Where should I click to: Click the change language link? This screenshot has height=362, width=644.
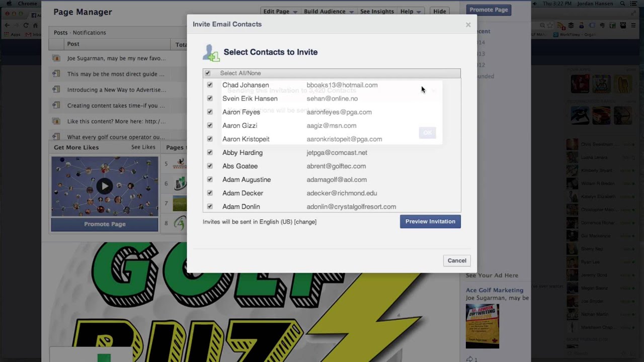tap(305, 221)
